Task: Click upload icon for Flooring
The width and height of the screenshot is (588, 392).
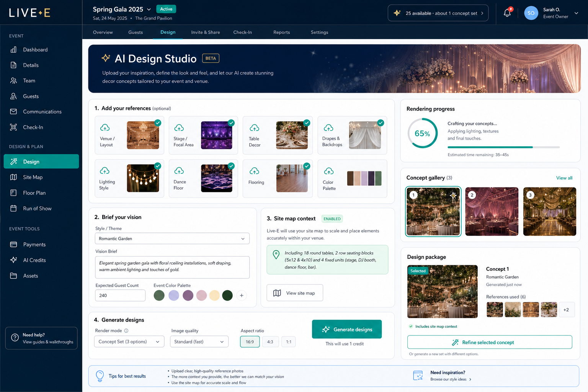Action: (x=255, y=171)
